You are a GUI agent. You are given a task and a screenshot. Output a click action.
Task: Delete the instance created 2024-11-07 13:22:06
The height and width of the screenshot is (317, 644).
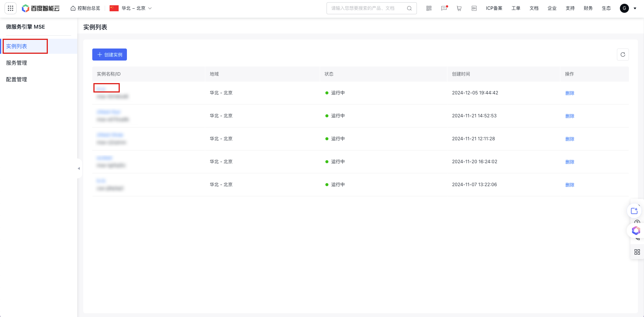(570, 185)
